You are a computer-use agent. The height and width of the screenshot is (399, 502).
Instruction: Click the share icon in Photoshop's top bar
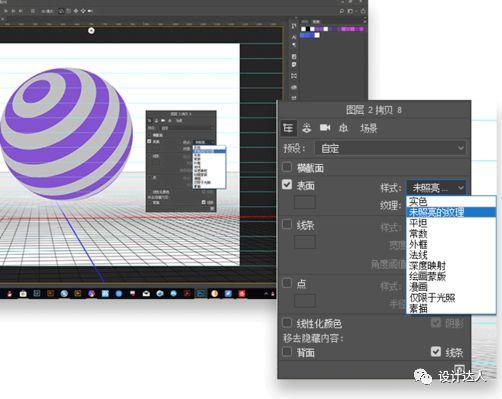(362, 11)
